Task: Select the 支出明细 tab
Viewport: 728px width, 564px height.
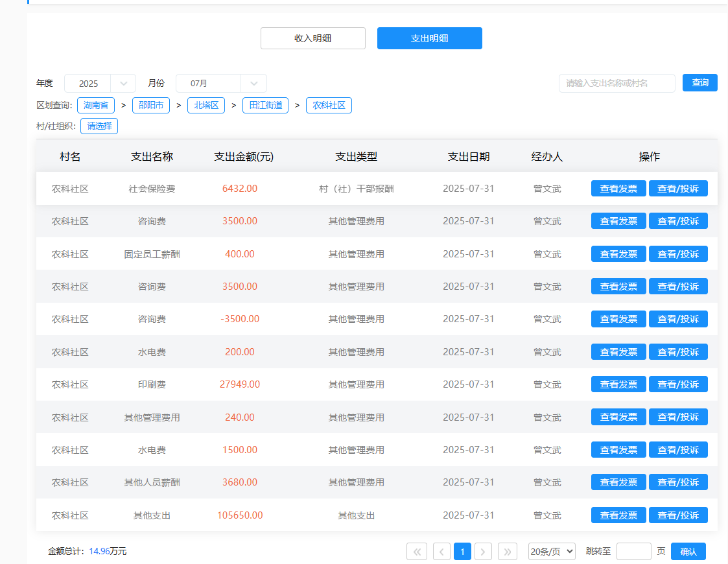Action: pyautogui.click(x=429, y=38)
